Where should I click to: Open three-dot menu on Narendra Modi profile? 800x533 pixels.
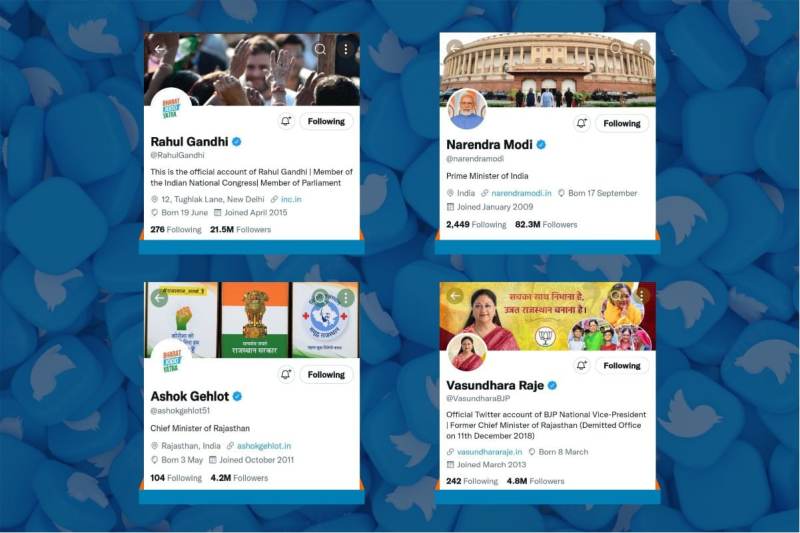pyautogui.click(x=641, y=47)
